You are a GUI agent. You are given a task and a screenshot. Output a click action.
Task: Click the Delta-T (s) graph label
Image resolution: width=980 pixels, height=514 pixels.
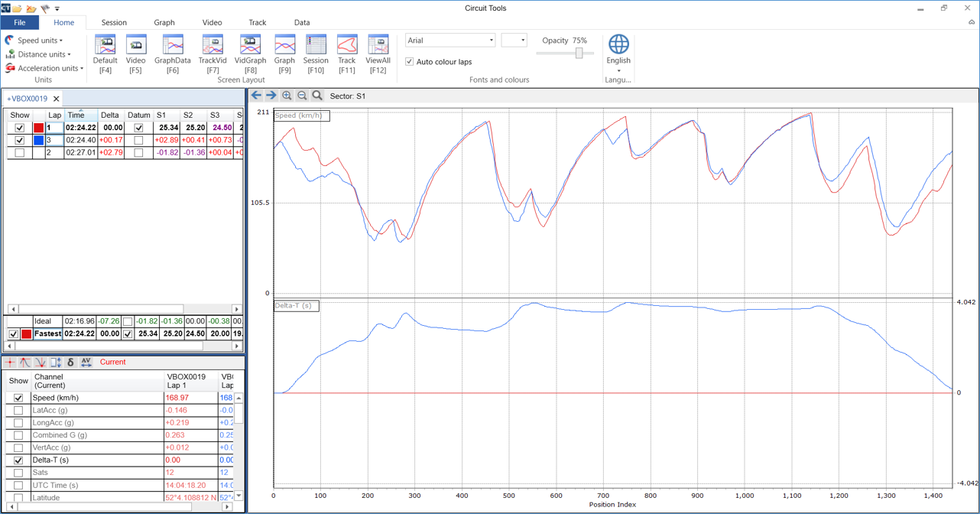tap(297, 306)
